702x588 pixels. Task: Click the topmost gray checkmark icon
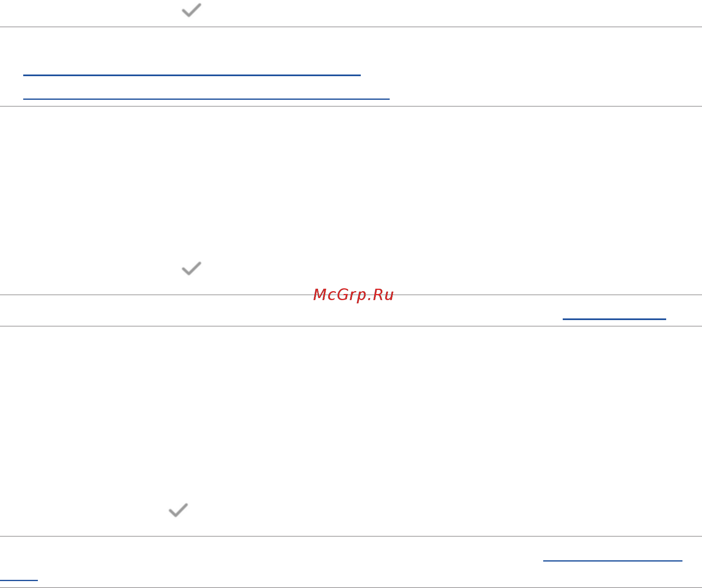point(191,10)
